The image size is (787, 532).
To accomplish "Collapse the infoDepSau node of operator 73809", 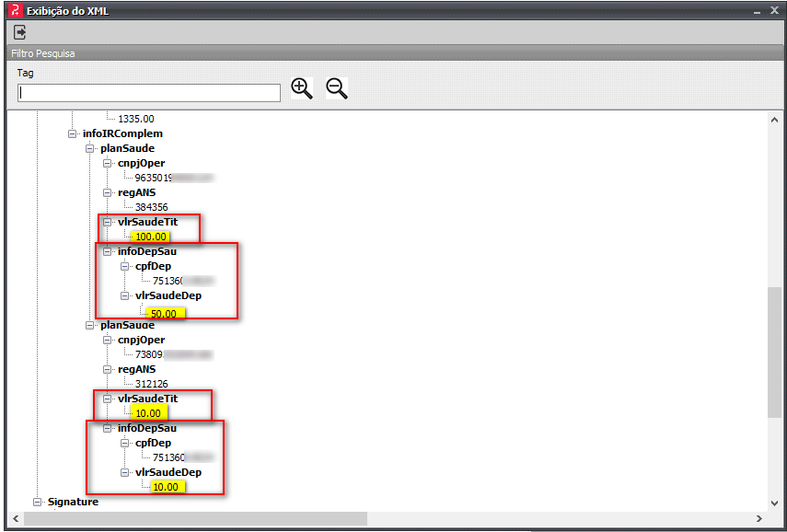I will pos(107,429).
